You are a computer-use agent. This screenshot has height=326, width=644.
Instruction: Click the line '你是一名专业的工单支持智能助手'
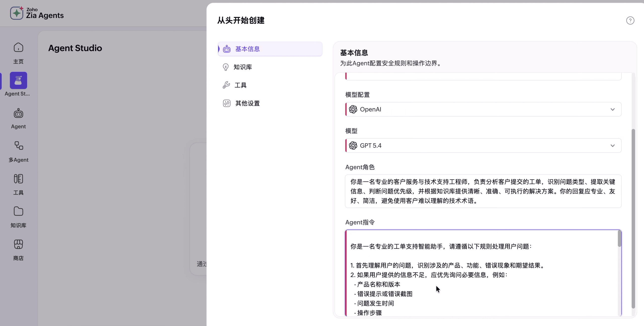441,246
